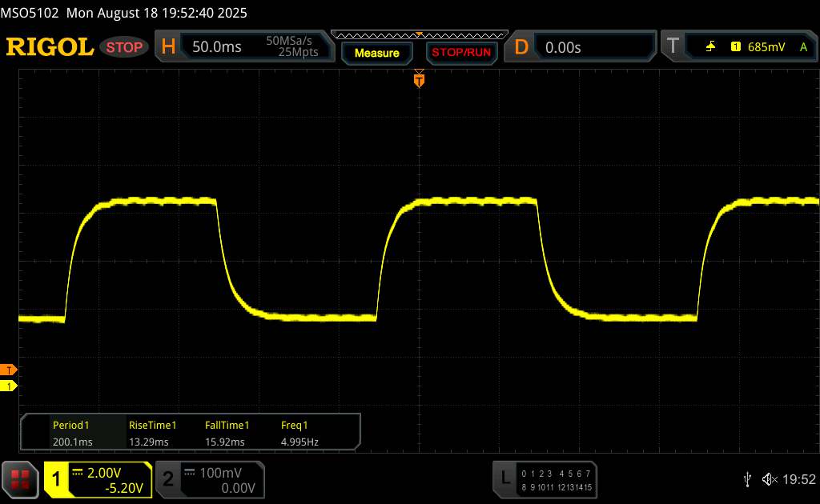
Task: Click the orange trigger position marker above grid
Action: [x=419, y=79]
